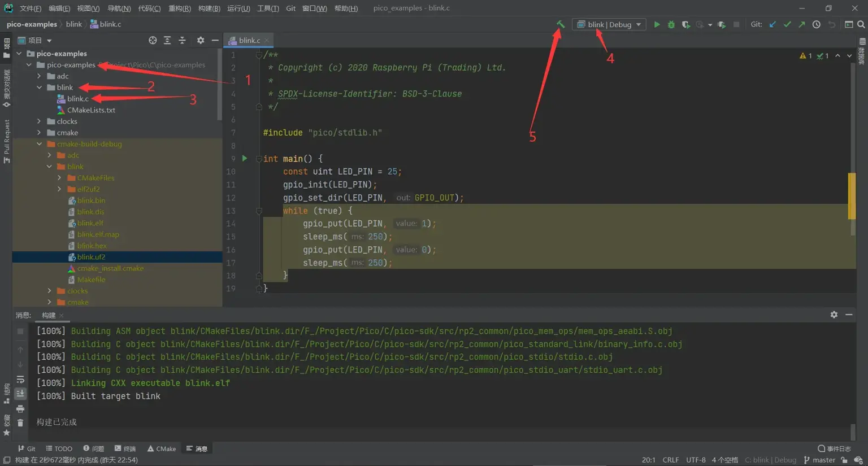Toggle scroll-to-end in build messages panel

[x=20, y=393]
